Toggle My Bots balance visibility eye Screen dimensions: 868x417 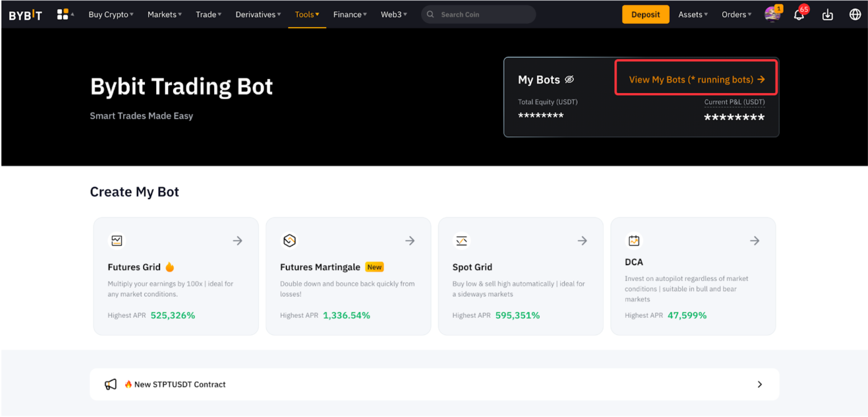(569, 80)
